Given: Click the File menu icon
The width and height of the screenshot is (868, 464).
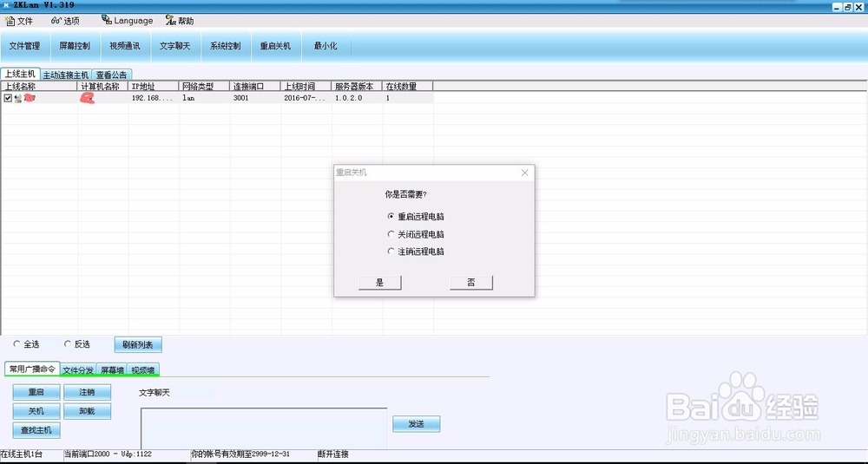Looking at the screenshot, I should click(10, 21).
